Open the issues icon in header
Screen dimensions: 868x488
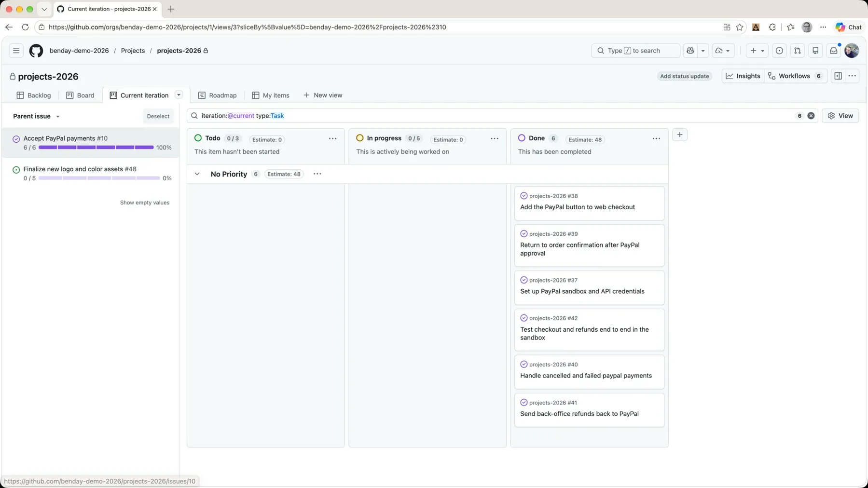779,51
